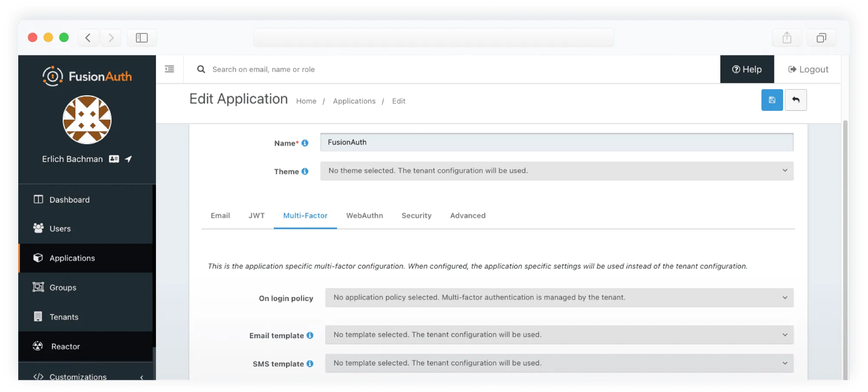Navigate to Tenants in the sidebar
This screenshot has width=868, height=392.
pyautogui.click(x=85, y=317)
